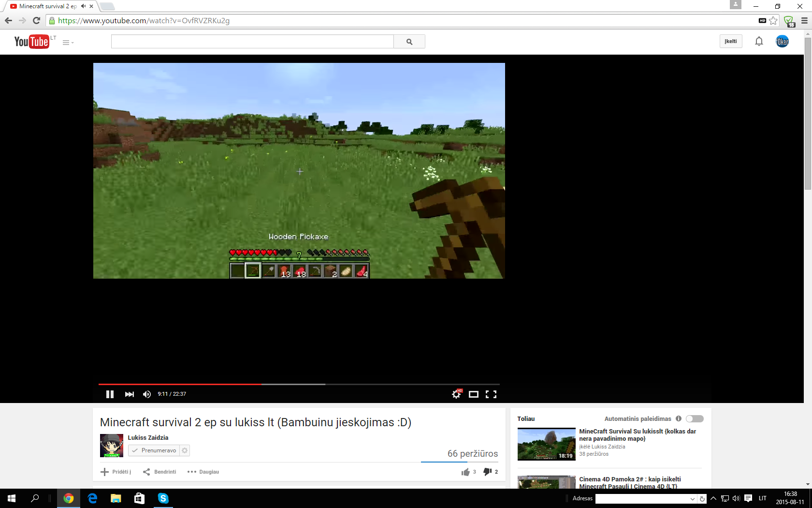
Task: Open MineCraft Survival Su lukissIt thumbnail
Action: click(x=546, y=444)
